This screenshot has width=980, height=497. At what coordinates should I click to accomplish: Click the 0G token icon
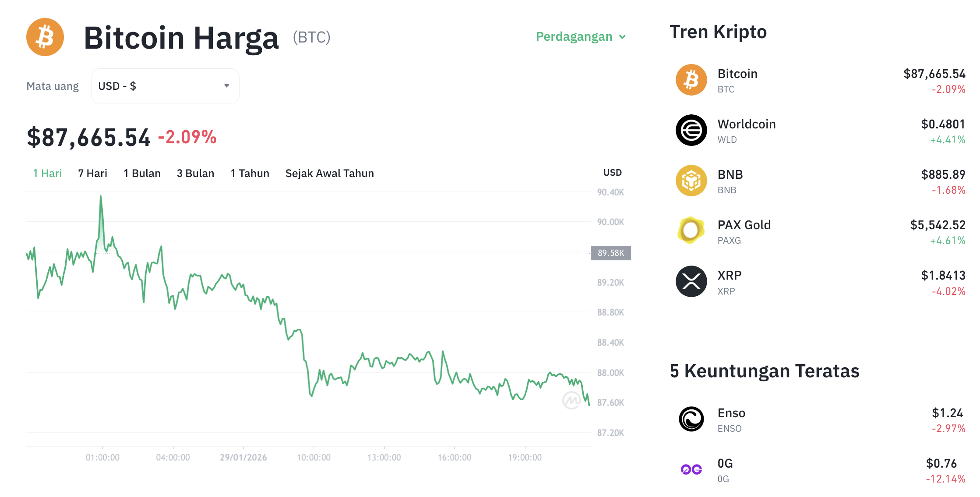point(691,469)
